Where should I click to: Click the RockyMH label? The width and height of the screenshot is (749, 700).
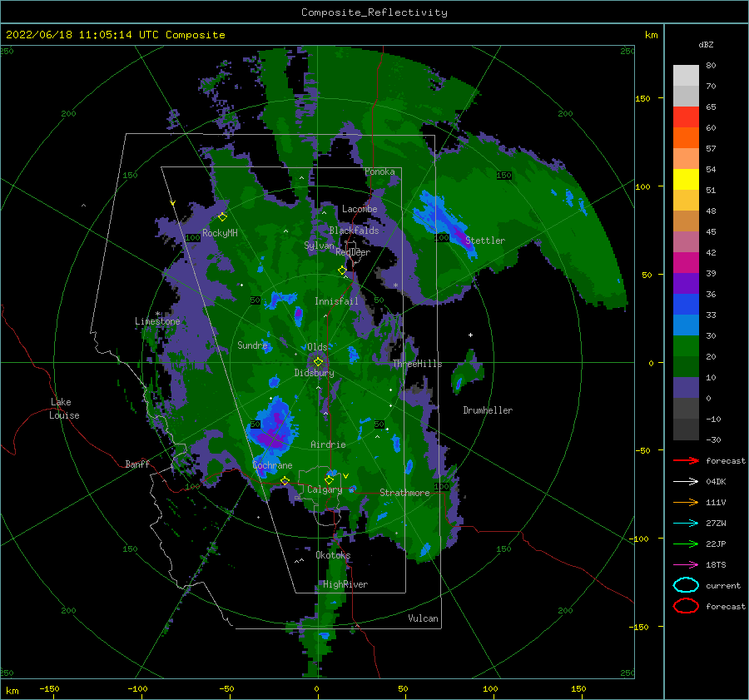(220, 233)
